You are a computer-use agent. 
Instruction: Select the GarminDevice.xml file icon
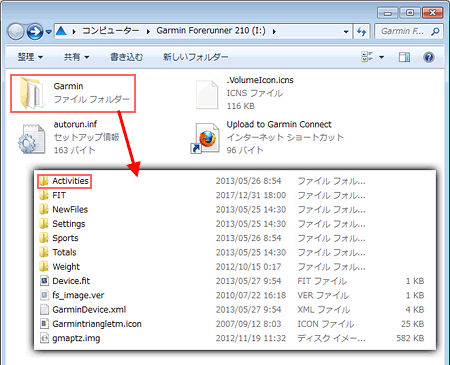pyautogui.click(x=44, y=310)
